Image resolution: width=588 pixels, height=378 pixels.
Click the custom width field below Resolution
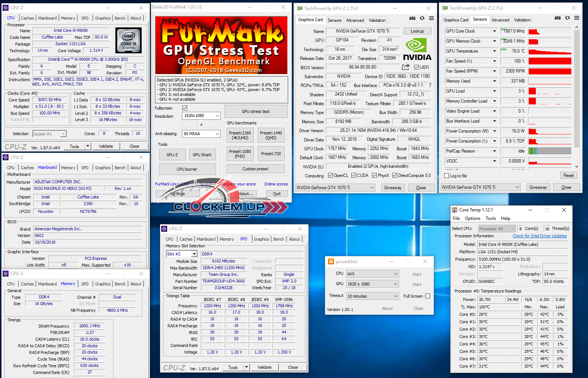pyautogui.click(x=190, y=125)
